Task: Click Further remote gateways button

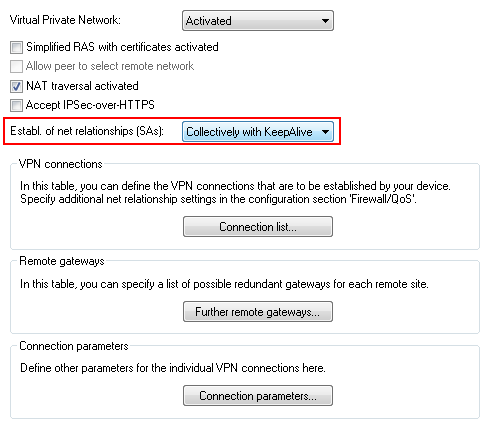Action: pos(258,312)
